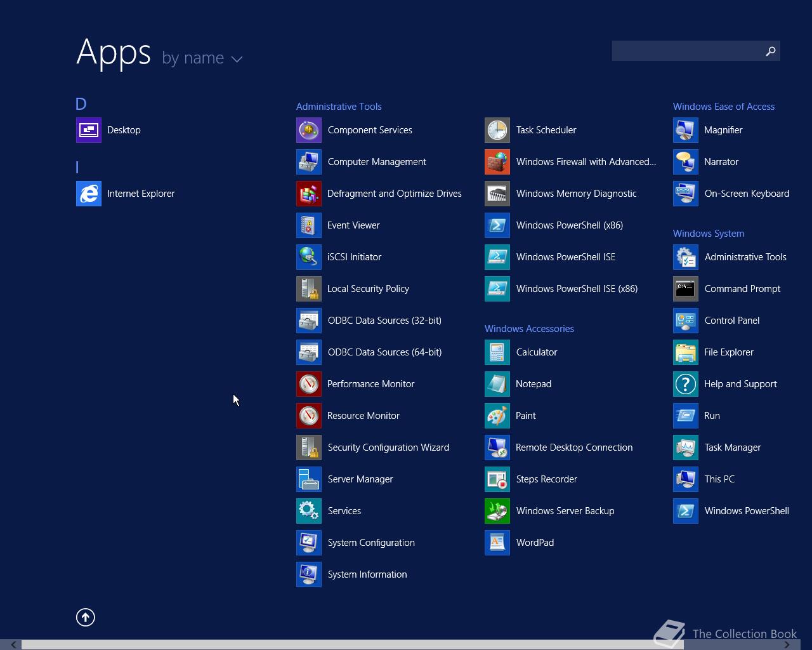Launch the Magnifier icon
812x650 pixels.
click(686, 130)
